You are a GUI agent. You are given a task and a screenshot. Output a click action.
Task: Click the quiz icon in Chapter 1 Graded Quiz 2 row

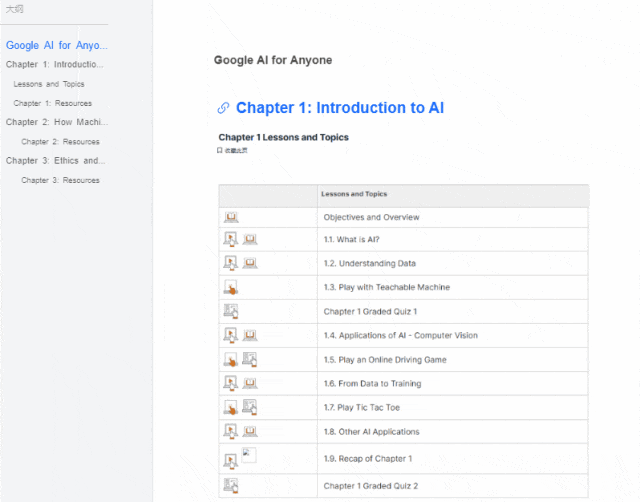231,486
